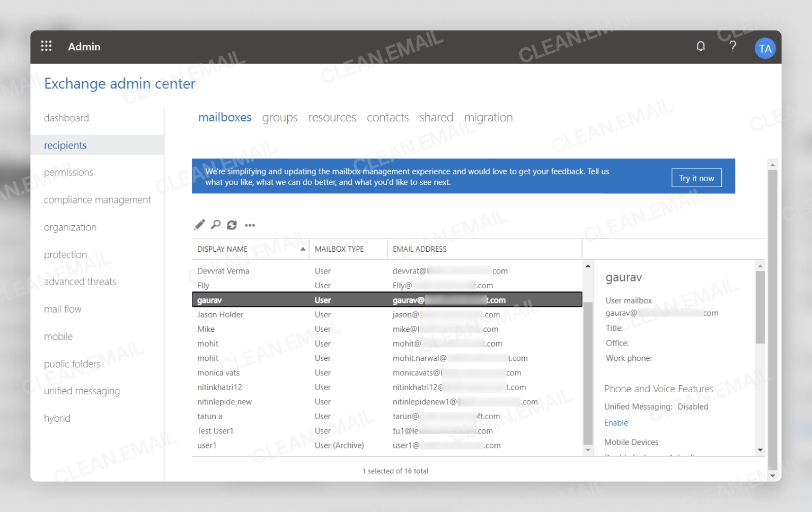Select recipients in the sidebar

[97, 145]
